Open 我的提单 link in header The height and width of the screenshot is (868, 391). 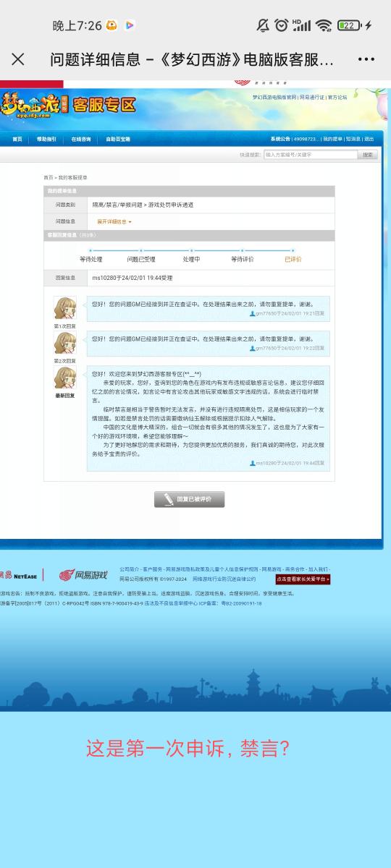click(x=332, y=139)
